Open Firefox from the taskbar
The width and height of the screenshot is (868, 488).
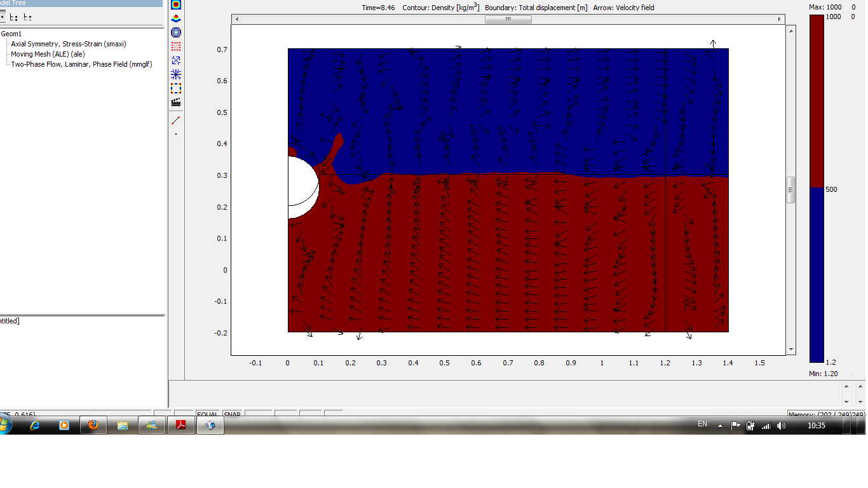click(x=93, y=426)
